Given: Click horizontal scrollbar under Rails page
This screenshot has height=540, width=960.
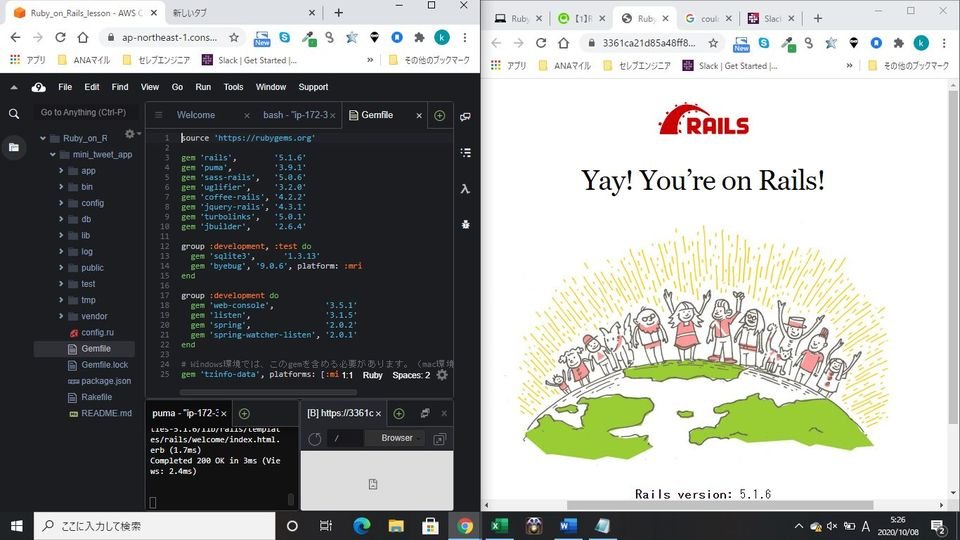Looking at the screenshot, I should (720, 505).
